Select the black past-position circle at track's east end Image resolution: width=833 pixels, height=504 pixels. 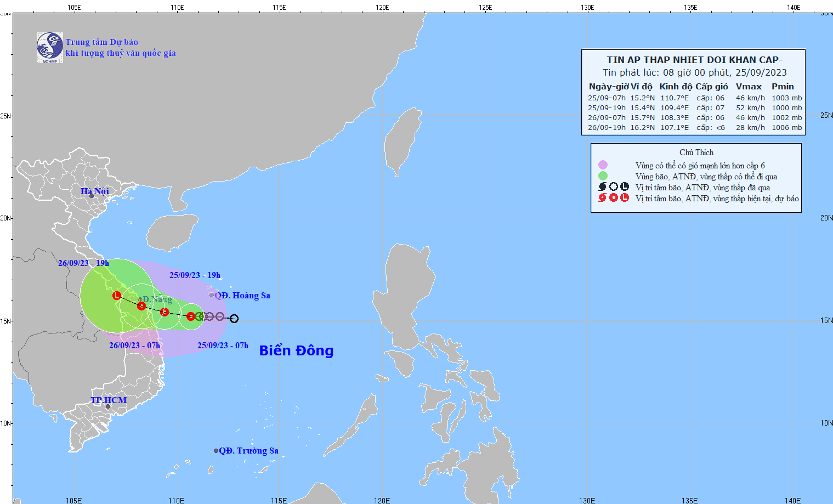(234, 319)
